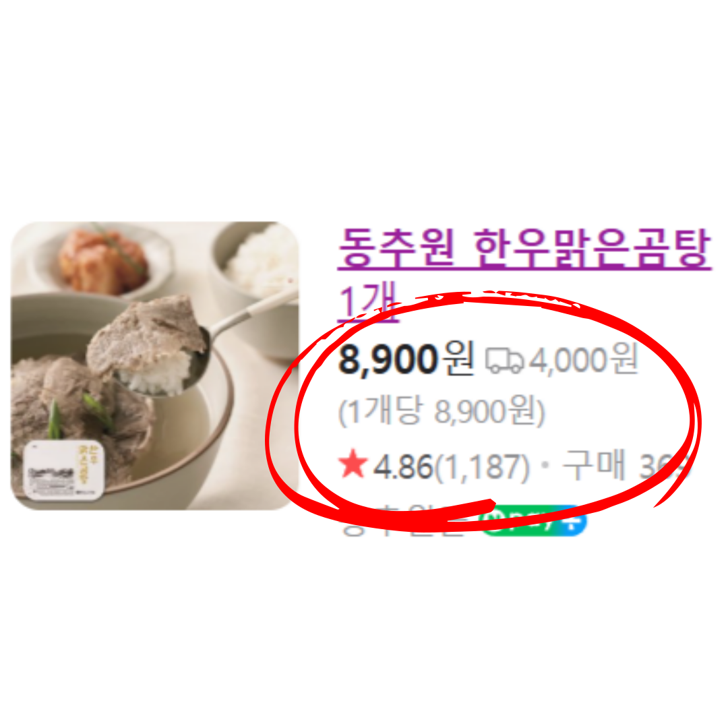728x728 pixels.
Task: Click the blue badge beside Npay
Action: [576, 521]
